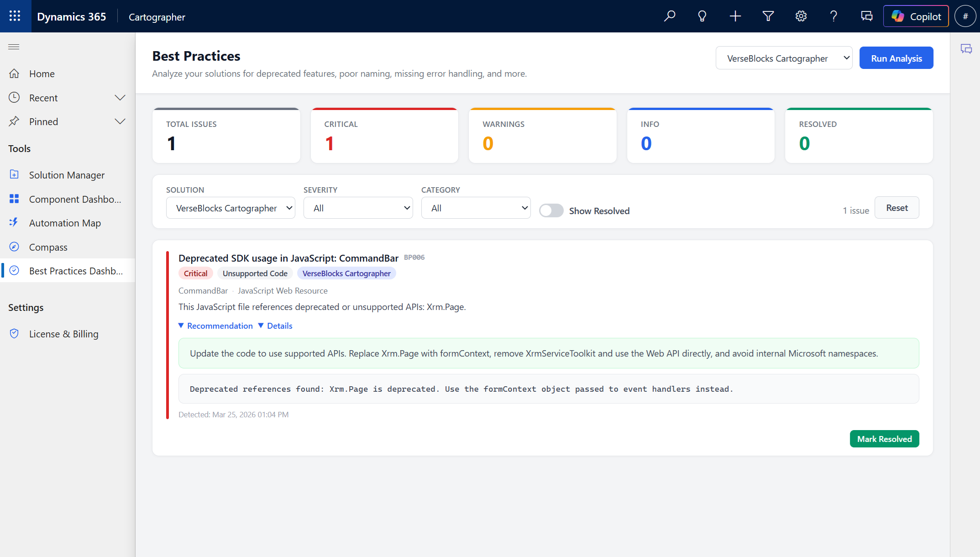Click the Critical count card
980x557 pixels.
(x=384, y=136)
